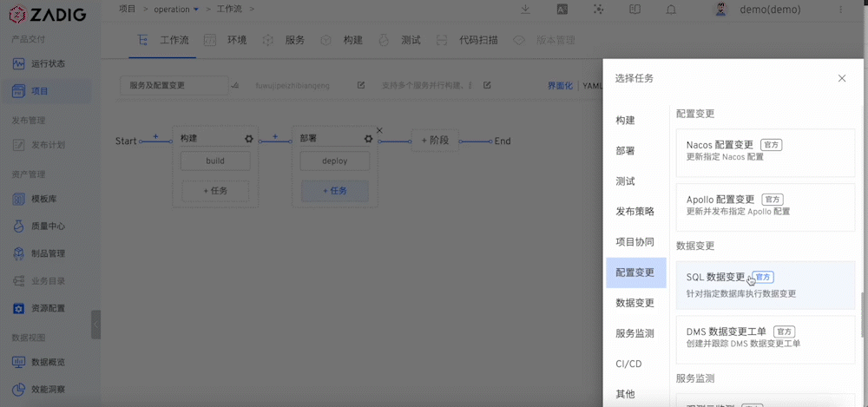Add a task to the 部署 stage
Screen dimensions: 868x407
tap(335, 191)
